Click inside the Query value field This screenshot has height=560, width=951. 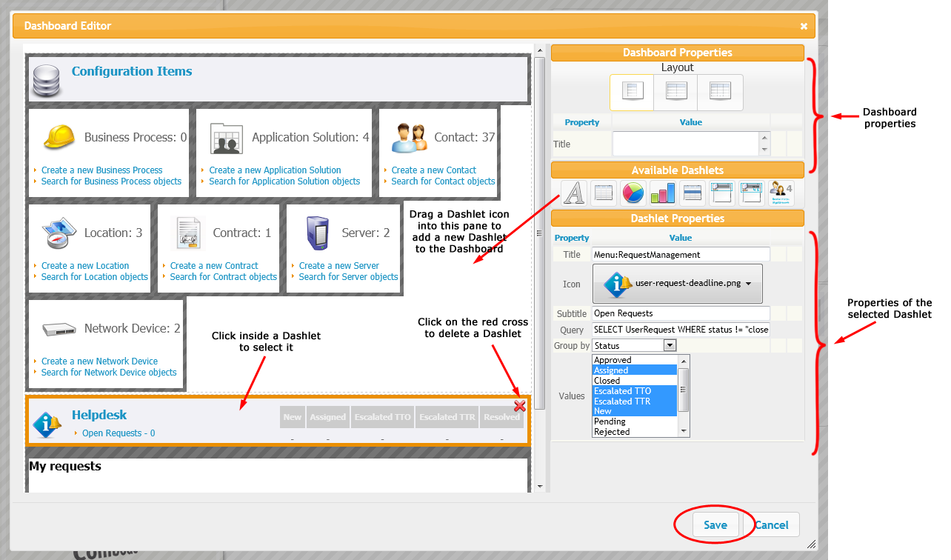pyautogui.click(x=679, y=329)
